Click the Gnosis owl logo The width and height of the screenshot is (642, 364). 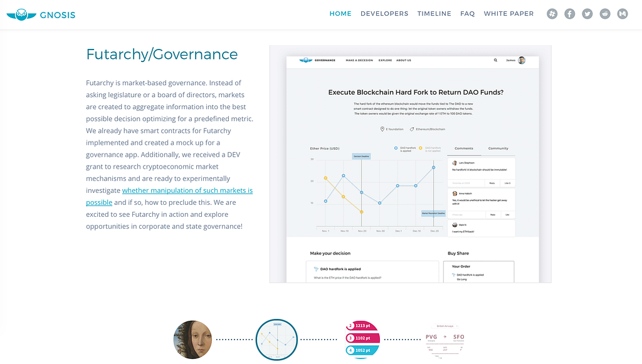21,15
